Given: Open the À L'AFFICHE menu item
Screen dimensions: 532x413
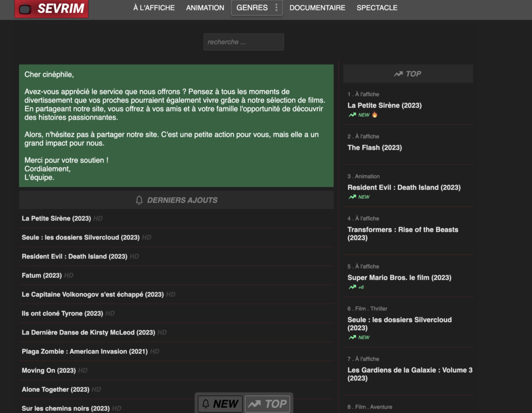Looking at the screenshot, I should coord(154,8).
